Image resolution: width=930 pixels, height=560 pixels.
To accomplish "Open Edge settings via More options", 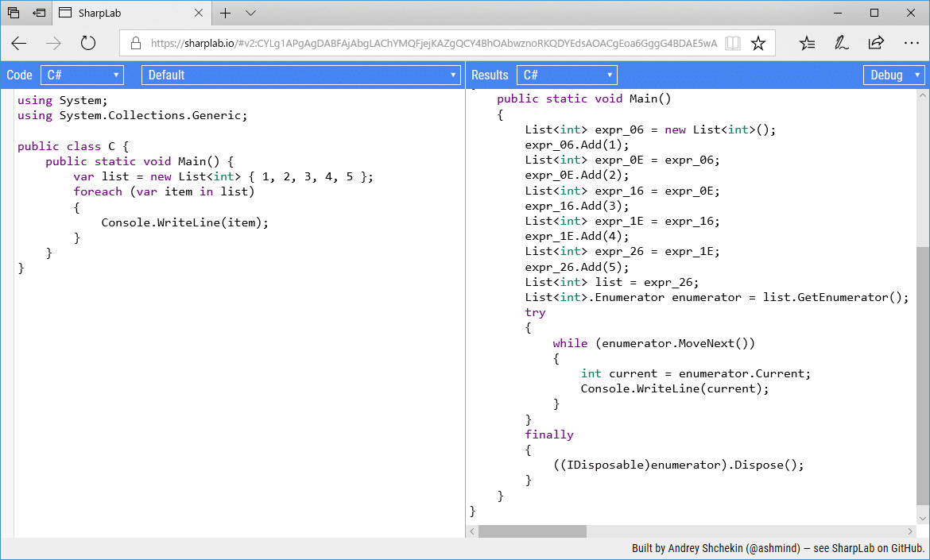I will point(911,43).
